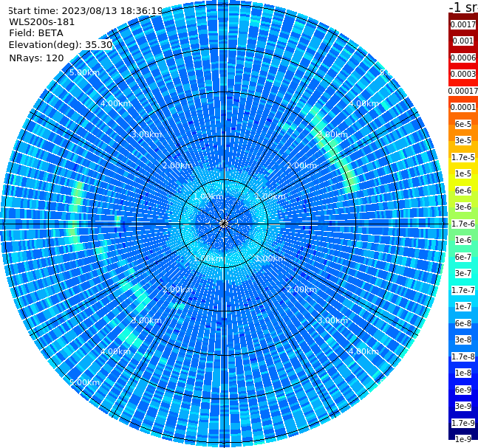Click the 6e-6 colorbar value
This screenshot has height=448, width=478.
(463, 190)
